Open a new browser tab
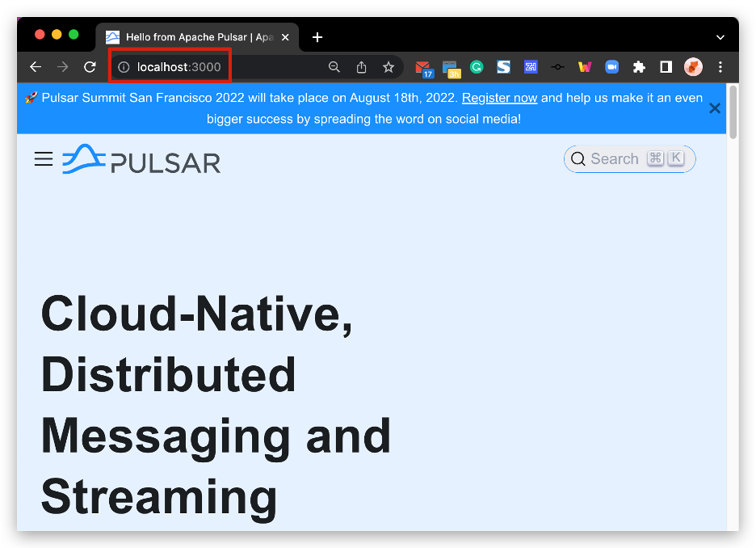Image resolution: width=756 pixels, height=548 pixels. [x=317, y=36]
